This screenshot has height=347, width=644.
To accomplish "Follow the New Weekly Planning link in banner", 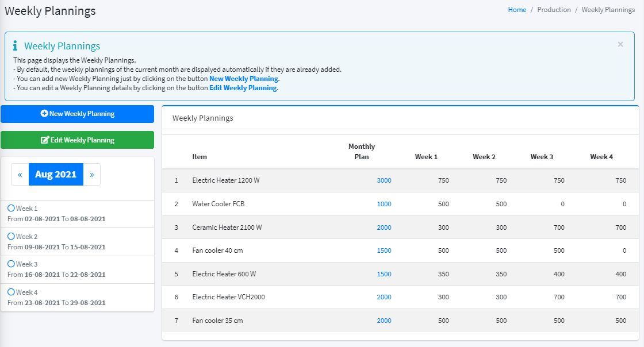I will [x=244, y=79].
